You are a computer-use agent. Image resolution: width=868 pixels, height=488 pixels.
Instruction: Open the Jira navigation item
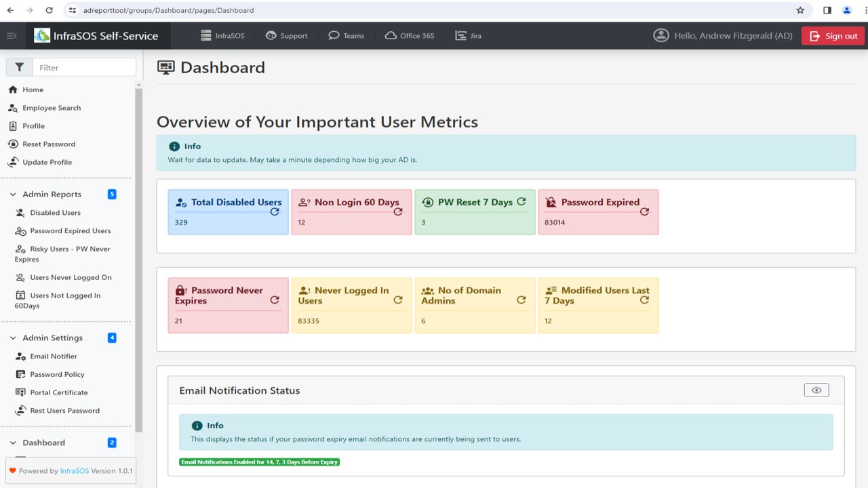(469, 36)
